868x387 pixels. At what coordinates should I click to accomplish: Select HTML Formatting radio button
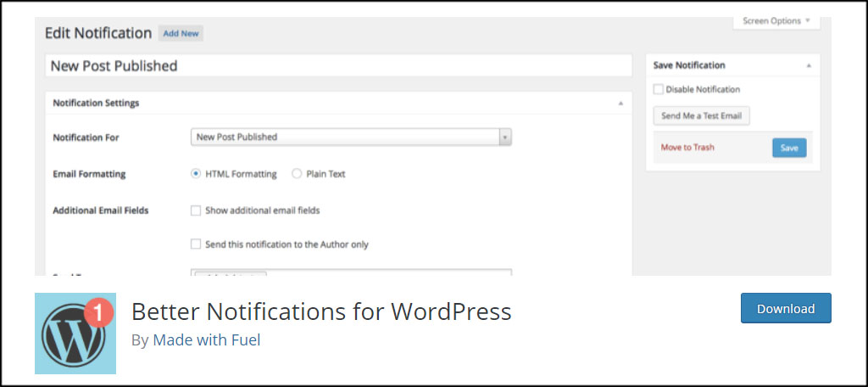196,173
